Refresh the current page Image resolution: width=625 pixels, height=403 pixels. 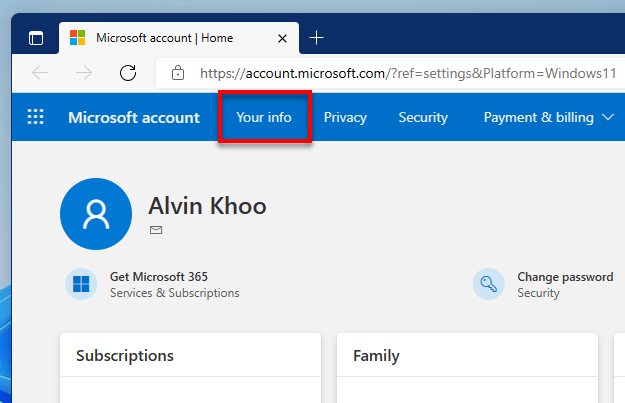(x=128, y=73)
